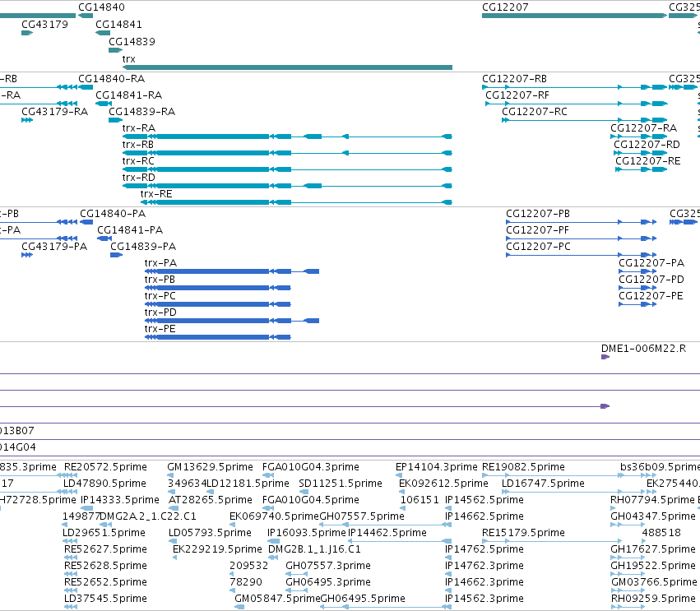Viewport: 700px width, 611px height.
Task: Select CG12207-PE protein
Action: 637,304
